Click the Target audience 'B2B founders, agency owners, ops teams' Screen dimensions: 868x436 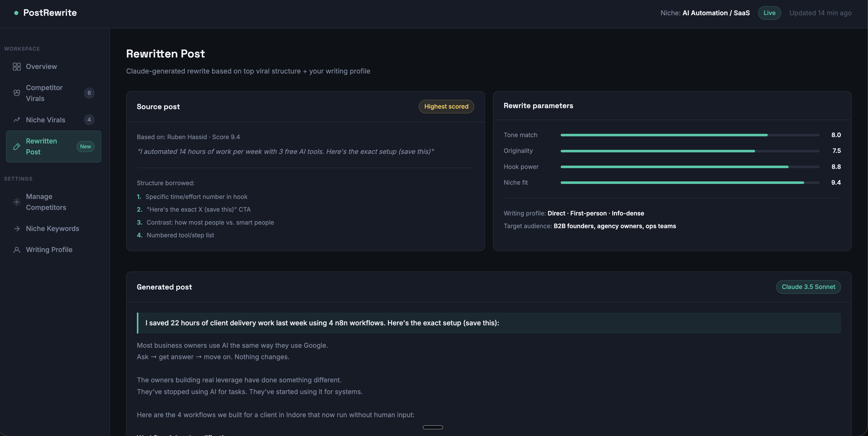[x=615, y=226]
